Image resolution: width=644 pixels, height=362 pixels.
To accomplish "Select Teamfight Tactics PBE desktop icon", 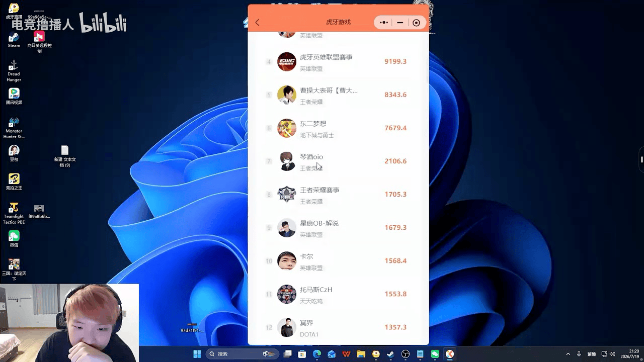I will click(14, 214).
